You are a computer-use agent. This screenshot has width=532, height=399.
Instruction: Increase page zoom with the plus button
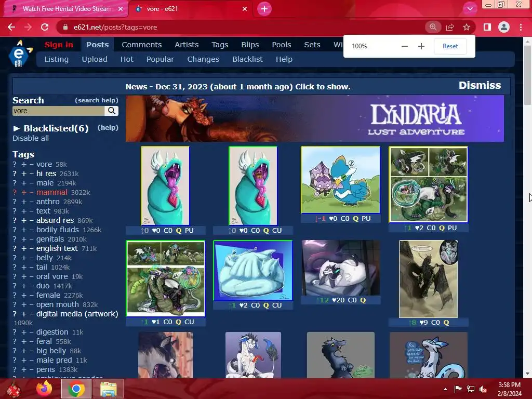pyautogui.click(x=421, y=46)
